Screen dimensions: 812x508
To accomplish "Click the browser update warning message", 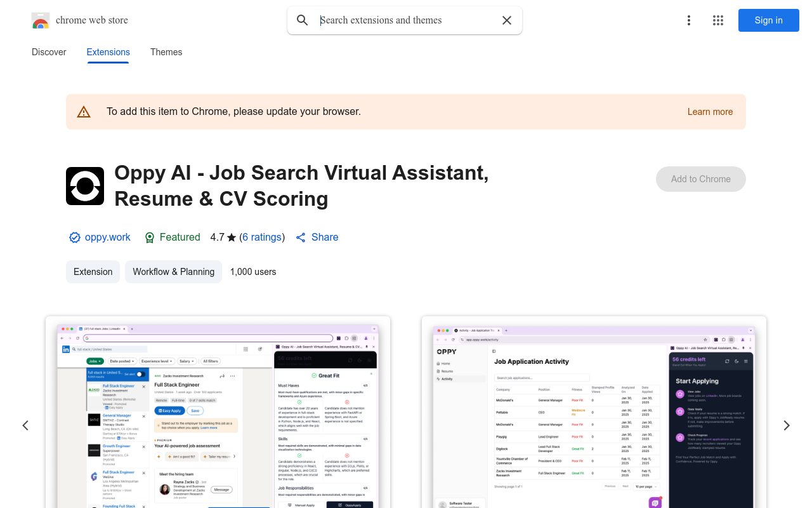I will (234, 112).
